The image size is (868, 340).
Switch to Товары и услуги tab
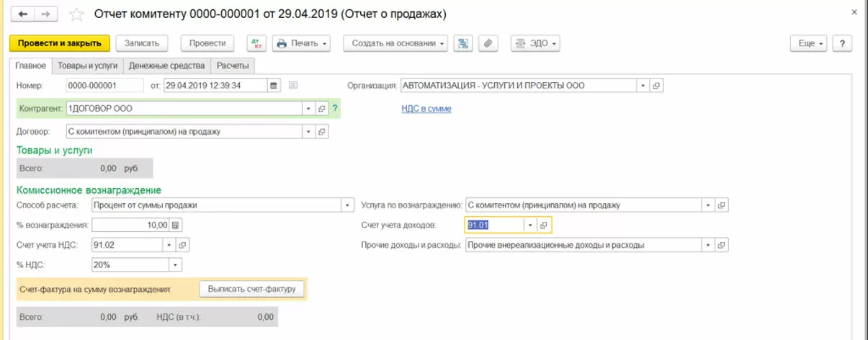tap(87, 66)
